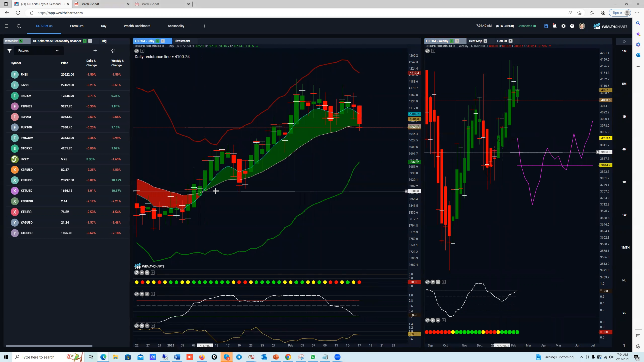
Task: Click the browser Sign in button
Action: [620, 13]
